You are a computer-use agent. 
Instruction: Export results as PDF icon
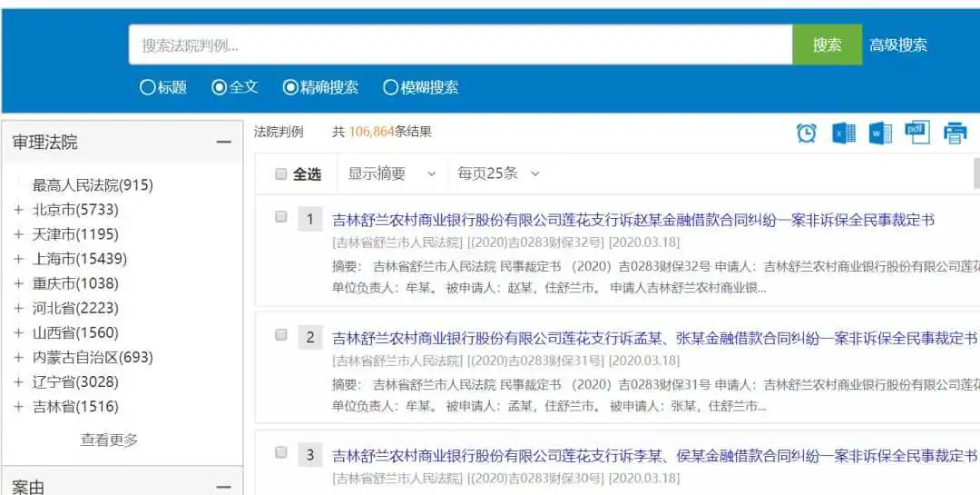pyautogui.click(x=916, y=132)
